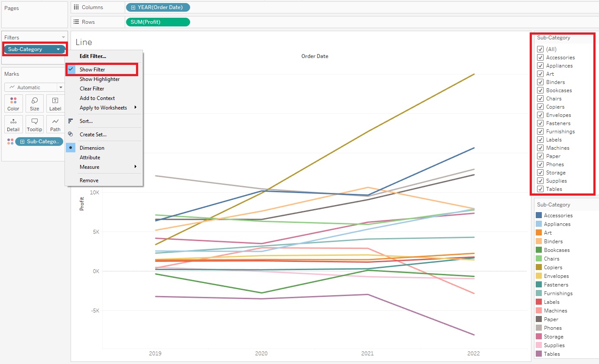This screenshot has height=364, width=599.
Task: Expand the plus on Sub-Category marks pill
Action: click(22, 142)
